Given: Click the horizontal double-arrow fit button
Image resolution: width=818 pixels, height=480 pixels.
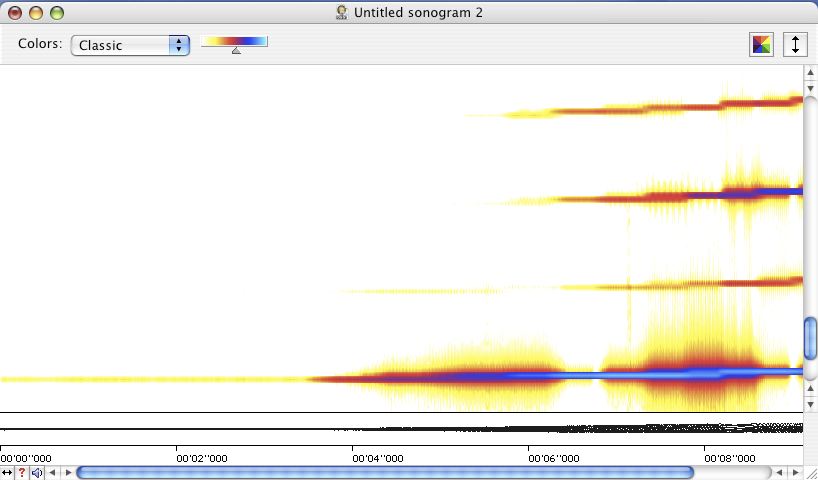Looking at the screenshot, I should pos(7,473).
